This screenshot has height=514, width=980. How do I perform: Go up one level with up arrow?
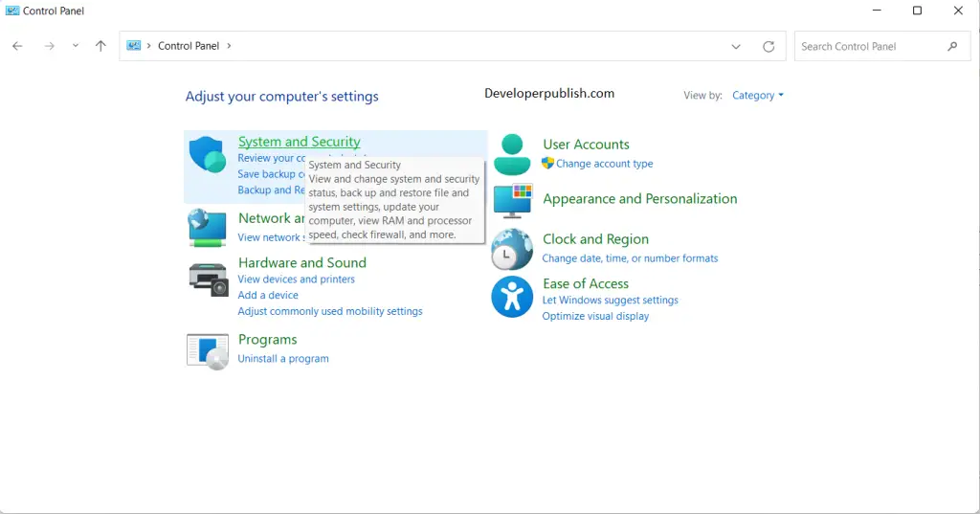[x=100, y=46]
